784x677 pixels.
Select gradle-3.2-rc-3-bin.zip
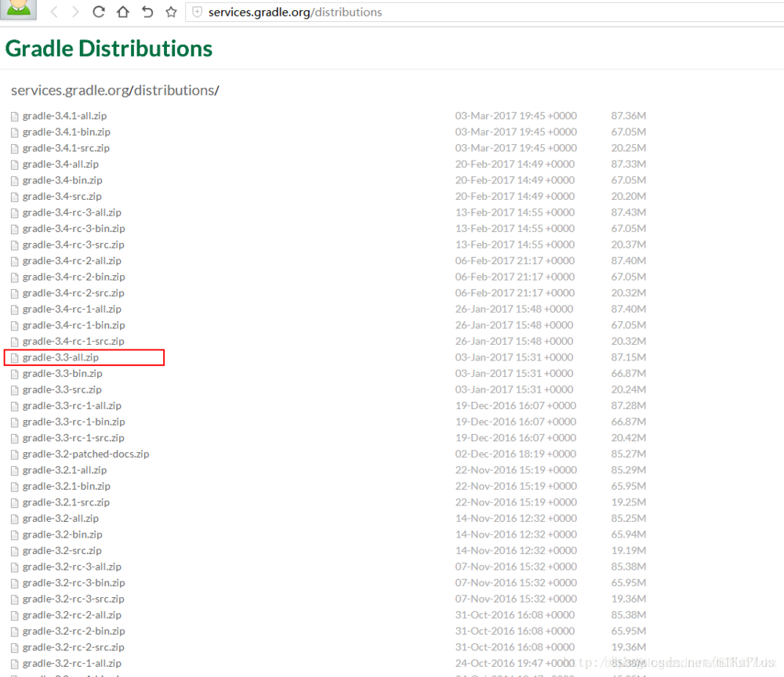(x=74, y=583)
